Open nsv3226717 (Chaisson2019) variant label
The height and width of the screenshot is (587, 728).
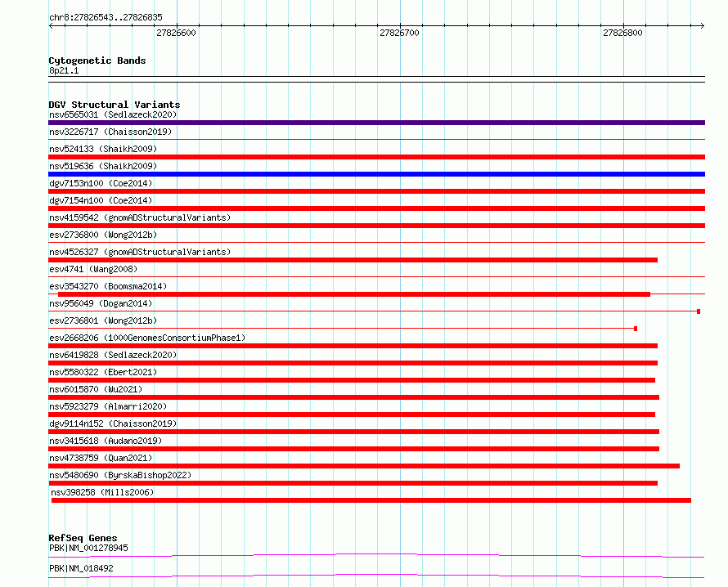[110, 132]
